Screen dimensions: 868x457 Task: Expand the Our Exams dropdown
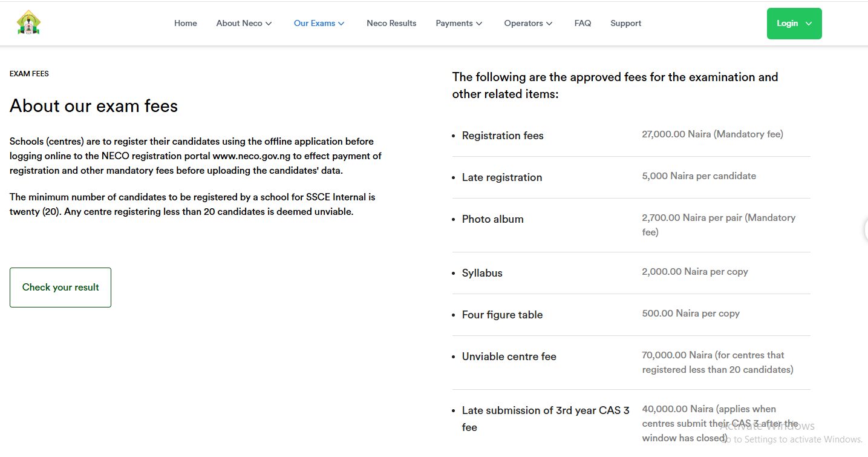tap(319, 23)
